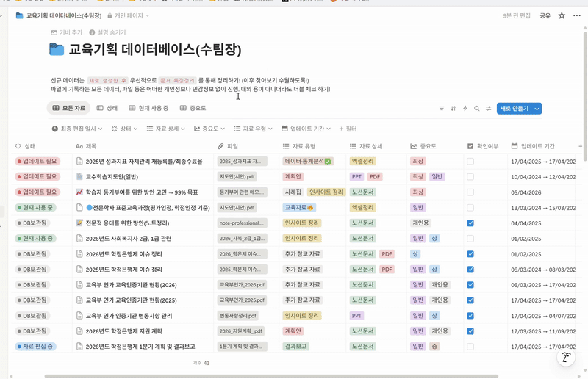
Task: Uncheck 확인여부 for 2026년도 학점은행제 이슈 정리
Action: click(470, 254)
